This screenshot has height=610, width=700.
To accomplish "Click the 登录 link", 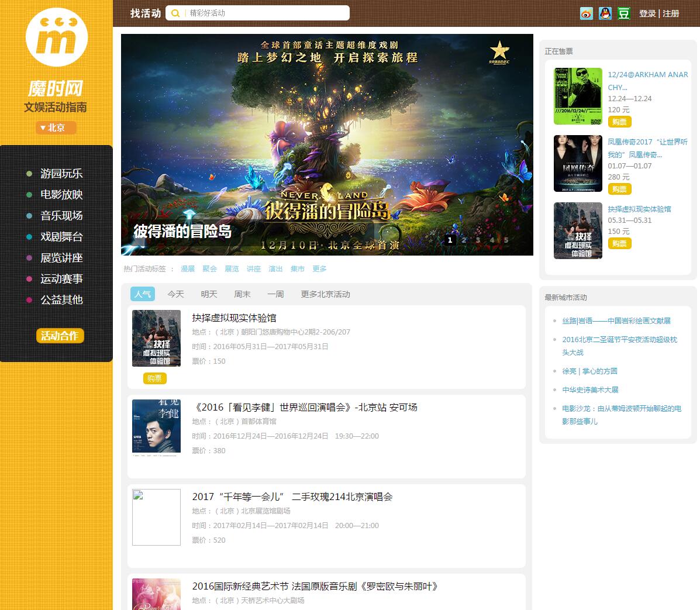I will coord(647,13).
